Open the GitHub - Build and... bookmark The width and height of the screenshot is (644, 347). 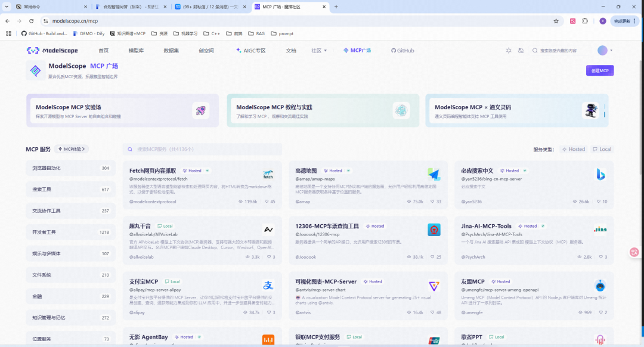click(44, 33)
